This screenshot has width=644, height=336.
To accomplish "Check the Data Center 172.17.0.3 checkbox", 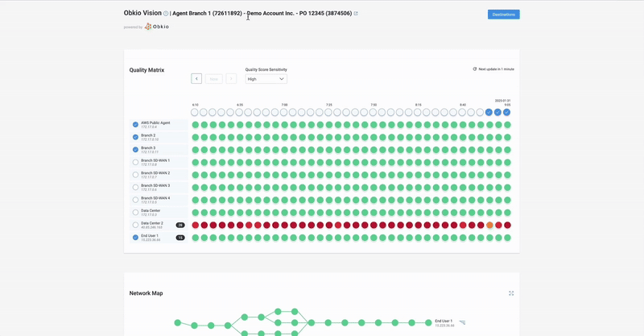I will (135, 213).
